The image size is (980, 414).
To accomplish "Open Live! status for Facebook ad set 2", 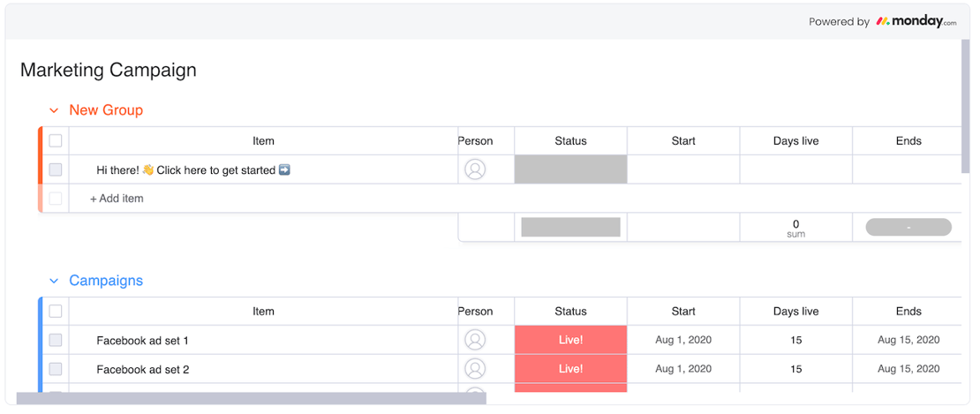I will click(x=570, y=369).
